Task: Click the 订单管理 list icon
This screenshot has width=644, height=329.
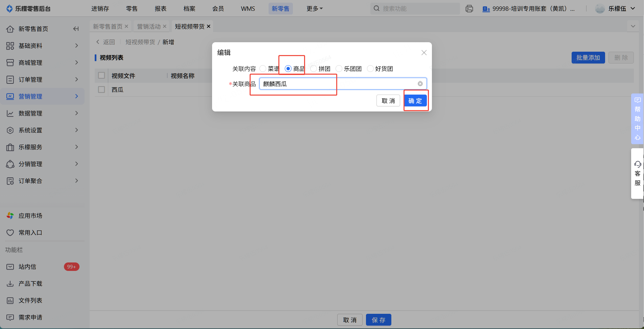Action: [10, 80]
